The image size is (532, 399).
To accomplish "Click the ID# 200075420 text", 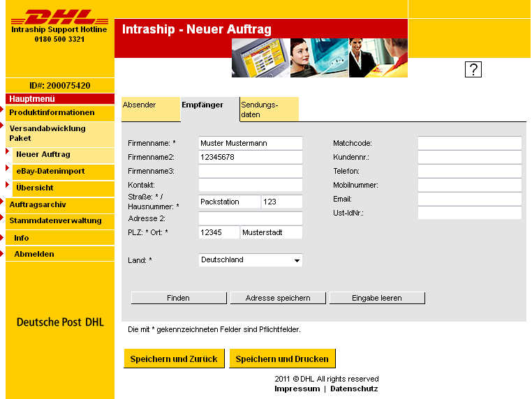I will (60, 85).
